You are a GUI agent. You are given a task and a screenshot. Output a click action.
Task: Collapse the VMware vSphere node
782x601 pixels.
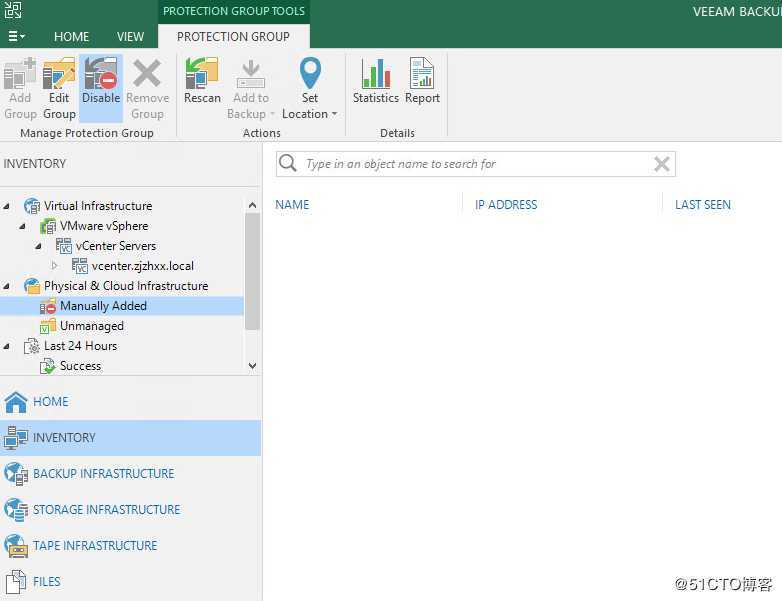(23, 226)
